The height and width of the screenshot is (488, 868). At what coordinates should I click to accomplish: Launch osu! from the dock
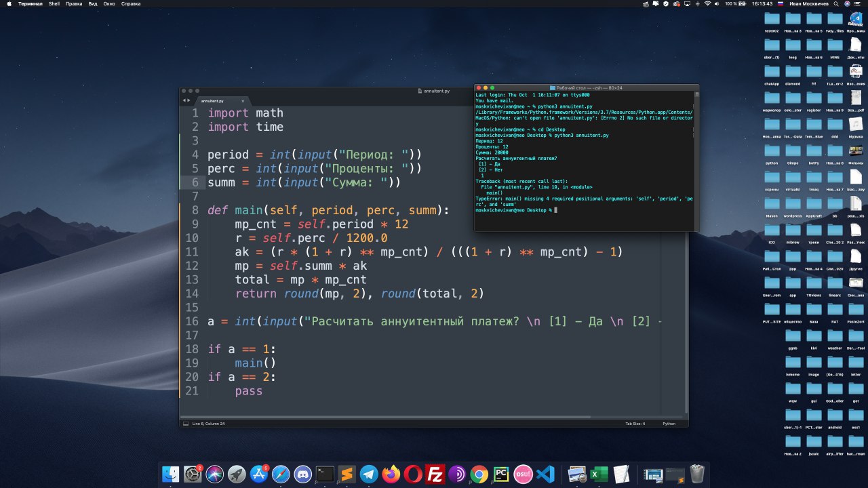(x=523, y=474)
